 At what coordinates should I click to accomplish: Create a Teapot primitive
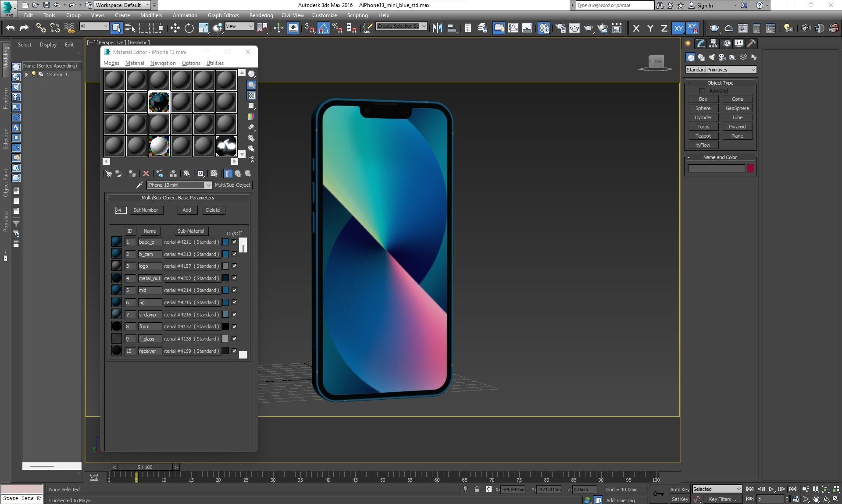(x=703, y=136)
